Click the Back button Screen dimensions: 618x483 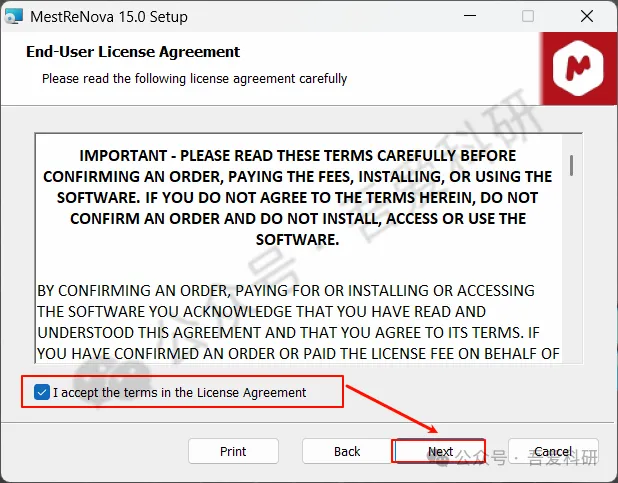click(x=347, y=451)
